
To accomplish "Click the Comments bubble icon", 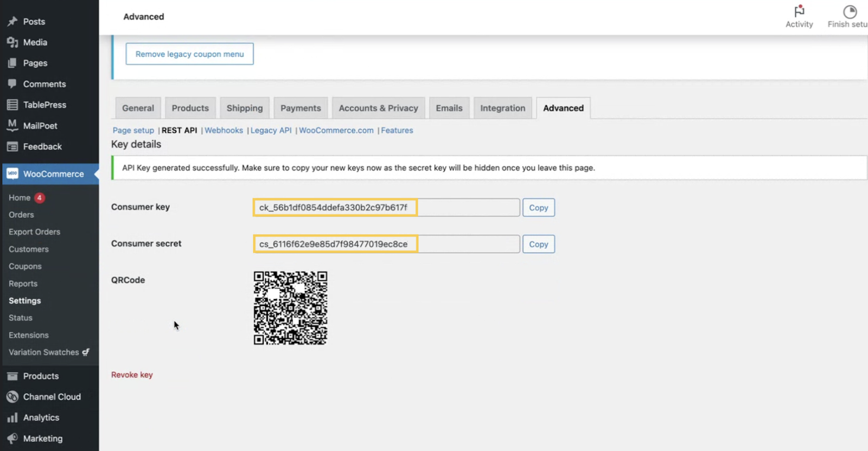I will pyautogui.click(x=12, y=84).
